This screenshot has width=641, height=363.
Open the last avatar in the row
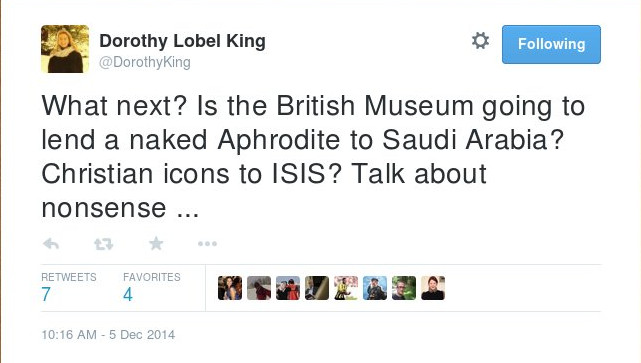[x=433, y=288]
